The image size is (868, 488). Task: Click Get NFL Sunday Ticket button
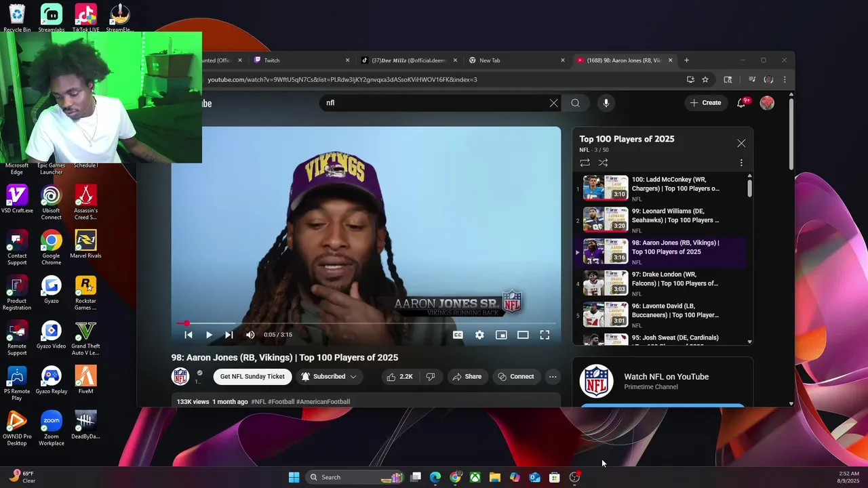click(252, 377)
